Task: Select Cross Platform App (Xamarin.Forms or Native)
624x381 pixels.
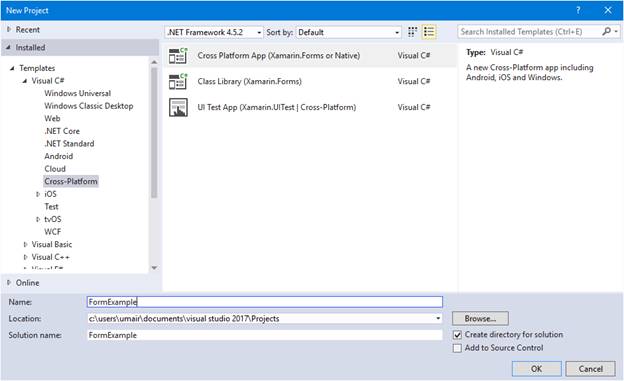Action: pyautogui.click(x=310, y=56)
